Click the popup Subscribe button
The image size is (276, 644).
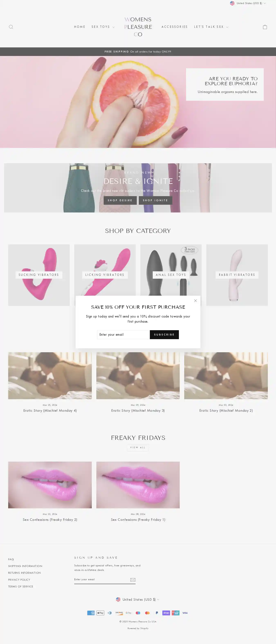[164, 334]
